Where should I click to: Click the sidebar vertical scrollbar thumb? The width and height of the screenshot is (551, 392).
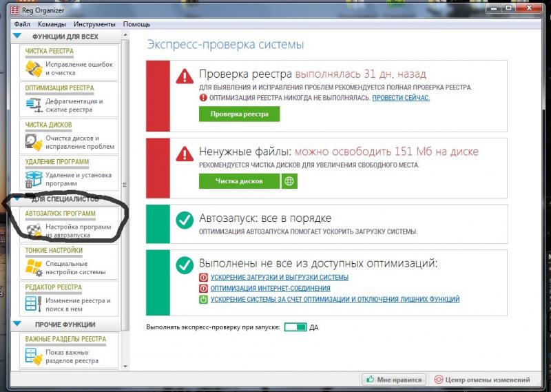pos(125,185)
